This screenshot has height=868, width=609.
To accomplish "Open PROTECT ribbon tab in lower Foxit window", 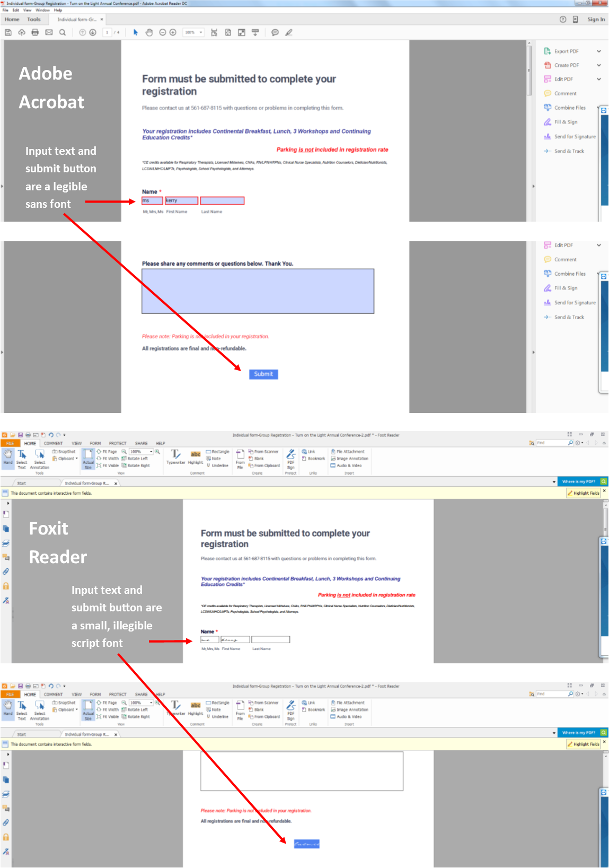I will (118, 694).
